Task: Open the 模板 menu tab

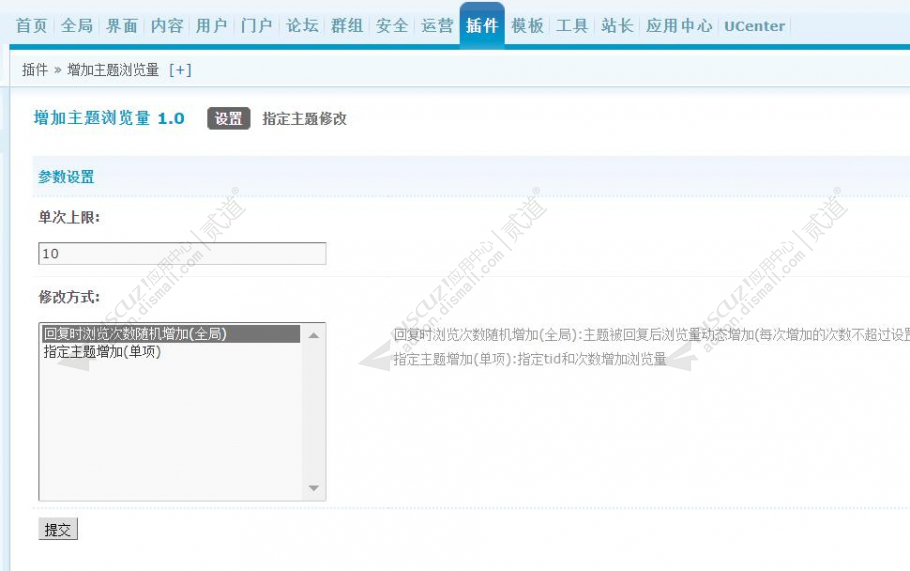Action: (x=528, y=26)
